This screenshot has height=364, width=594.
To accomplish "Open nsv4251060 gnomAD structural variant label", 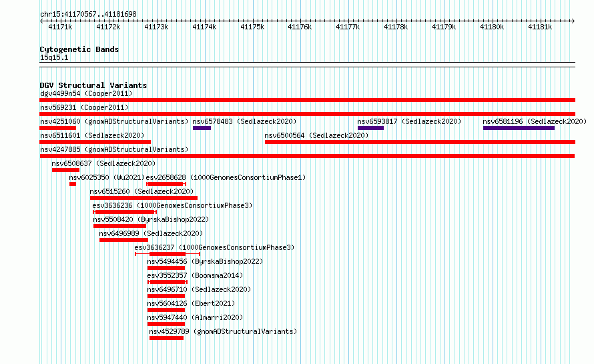I will point(114,121).
